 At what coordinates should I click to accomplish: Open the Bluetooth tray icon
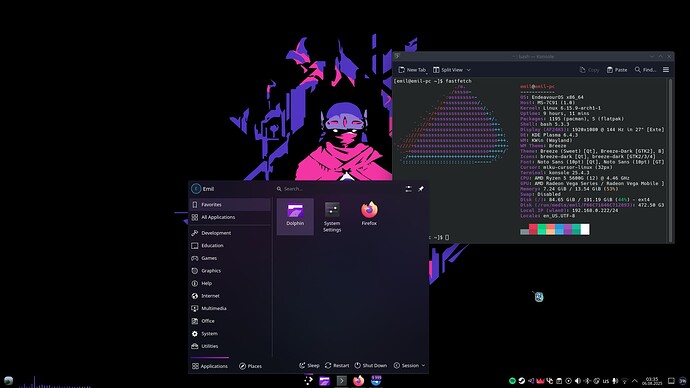click(x=587, y=381)
